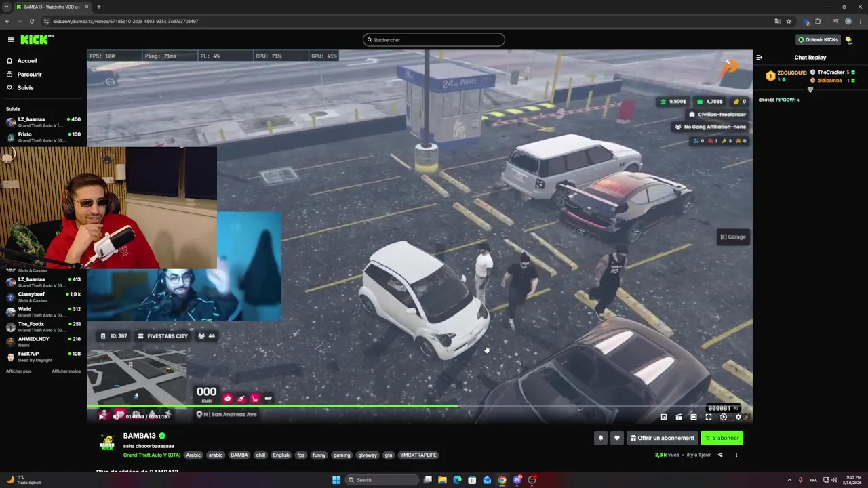Open AHMEDLNDY recommended channel

43,342
